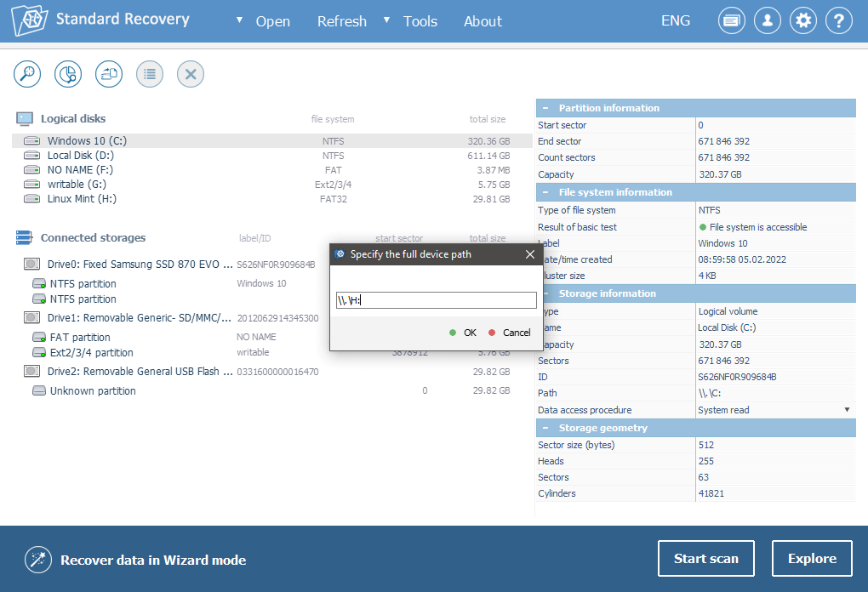Click the magnifier scan storage icon
Screen dimensions: 868x592
click(27, 74)
